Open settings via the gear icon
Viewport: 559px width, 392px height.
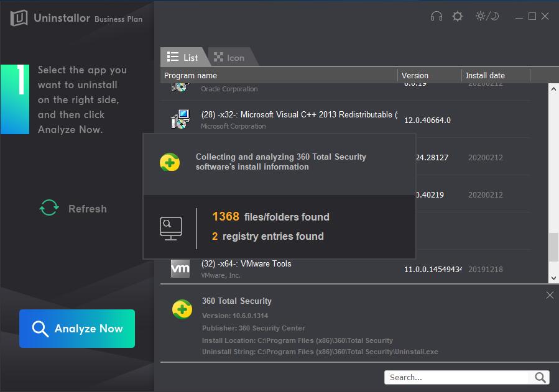[458, 17]
